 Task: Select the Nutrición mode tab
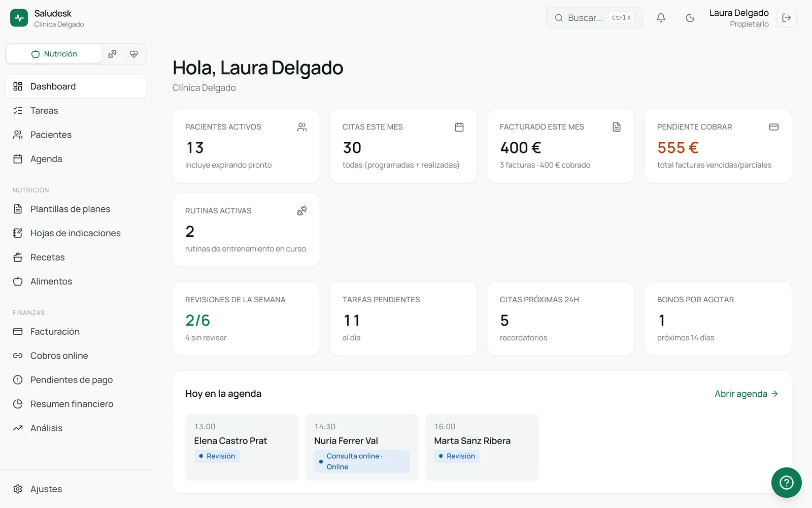pos(54,54)
